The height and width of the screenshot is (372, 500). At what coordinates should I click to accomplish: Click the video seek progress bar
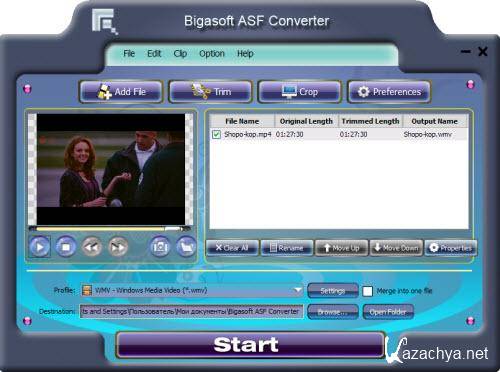pos(110,229)
